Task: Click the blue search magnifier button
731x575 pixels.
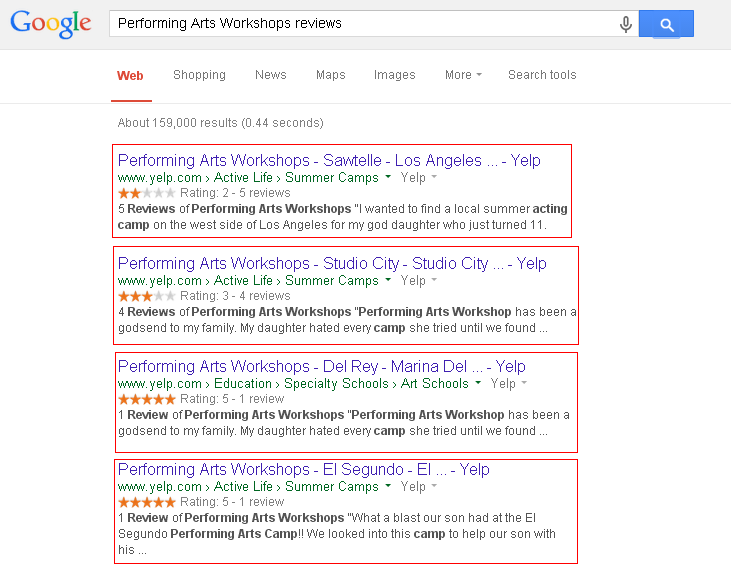Action: point(666,24)
